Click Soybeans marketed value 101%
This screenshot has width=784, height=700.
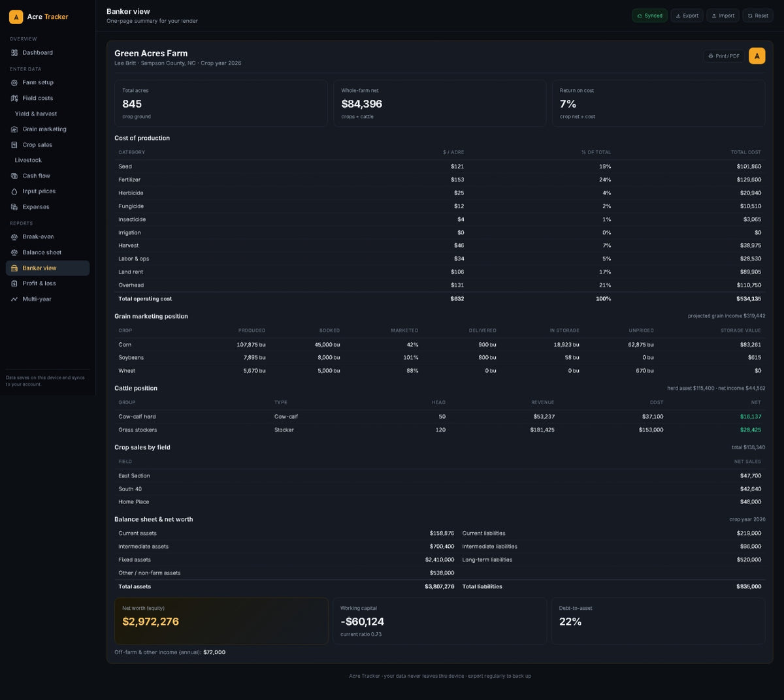click(410, 358)
